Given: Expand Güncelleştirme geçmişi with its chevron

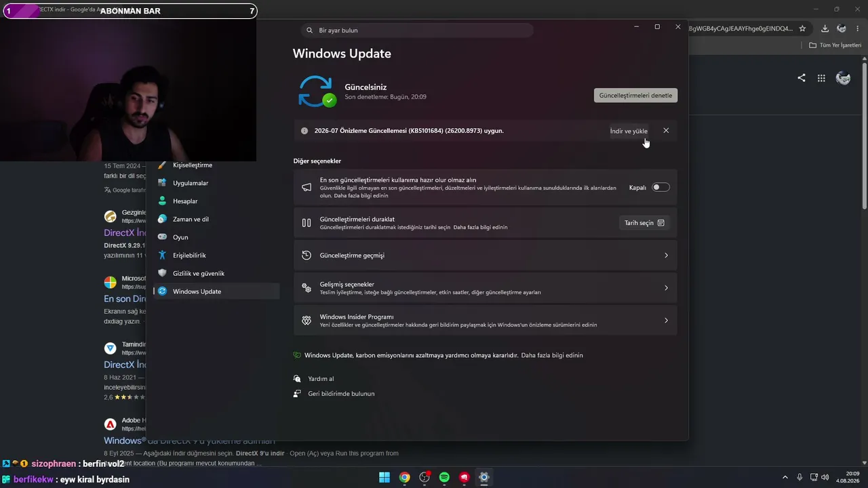Looking at the screenshot, I should (x=666, y=256).
